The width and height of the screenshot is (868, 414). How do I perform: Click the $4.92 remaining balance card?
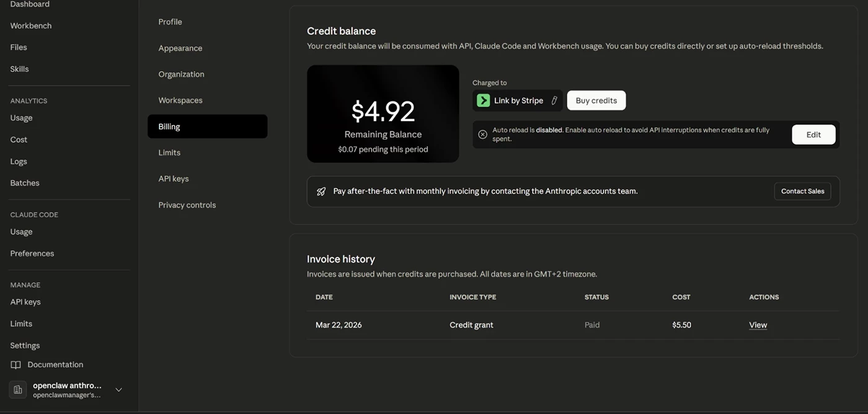[x=383, y=114]
